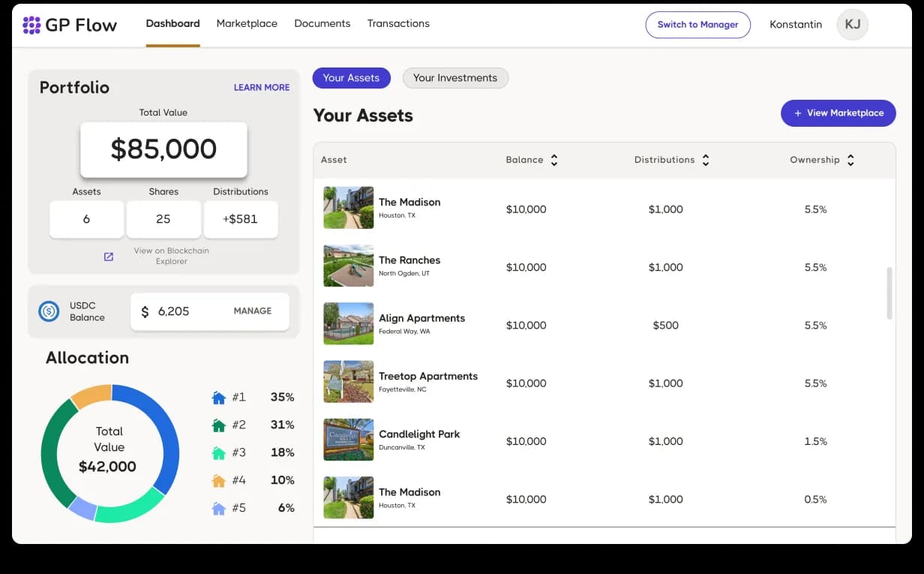Click the North Ogden, UT location text
This screenshot has height=574, width=924.
[404, 274]
